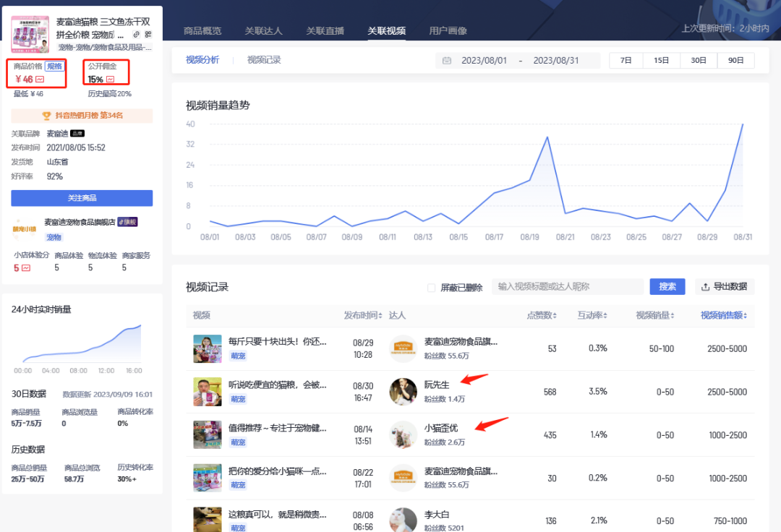Open the video thumbnail for 听说吃便宜的猫粮
Screen dimensions: 781x532
(208, 392)
